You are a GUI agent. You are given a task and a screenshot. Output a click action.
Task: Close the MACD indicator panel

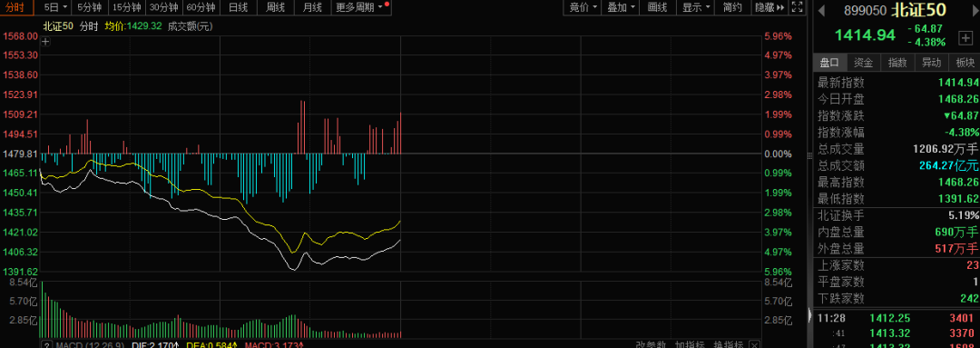click(x=754, y=345)
